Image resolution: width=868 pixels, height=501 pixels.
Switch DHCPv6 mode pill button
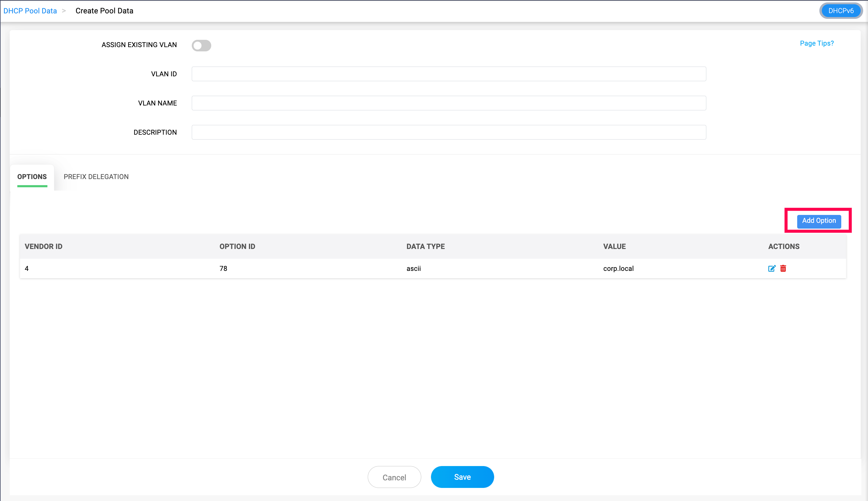pos(840,11)
